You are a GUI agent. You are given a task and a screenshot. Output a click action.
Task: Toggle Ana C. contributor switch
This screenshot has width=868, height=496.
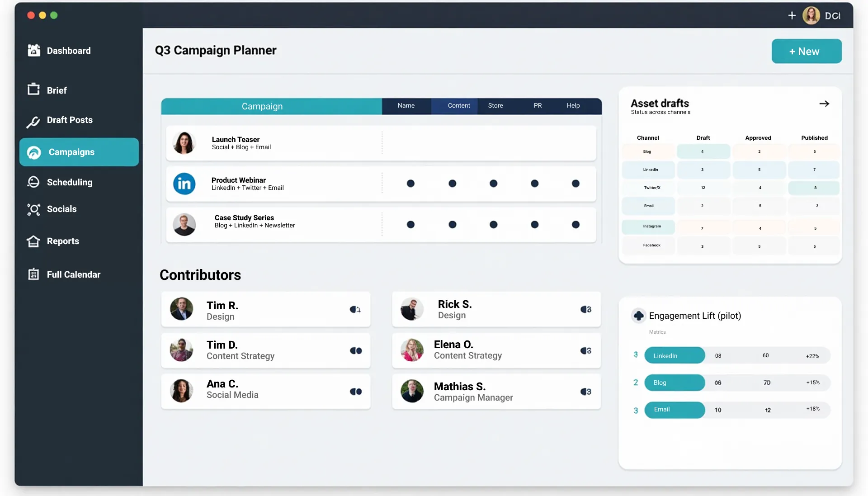[x=356, y=392]
